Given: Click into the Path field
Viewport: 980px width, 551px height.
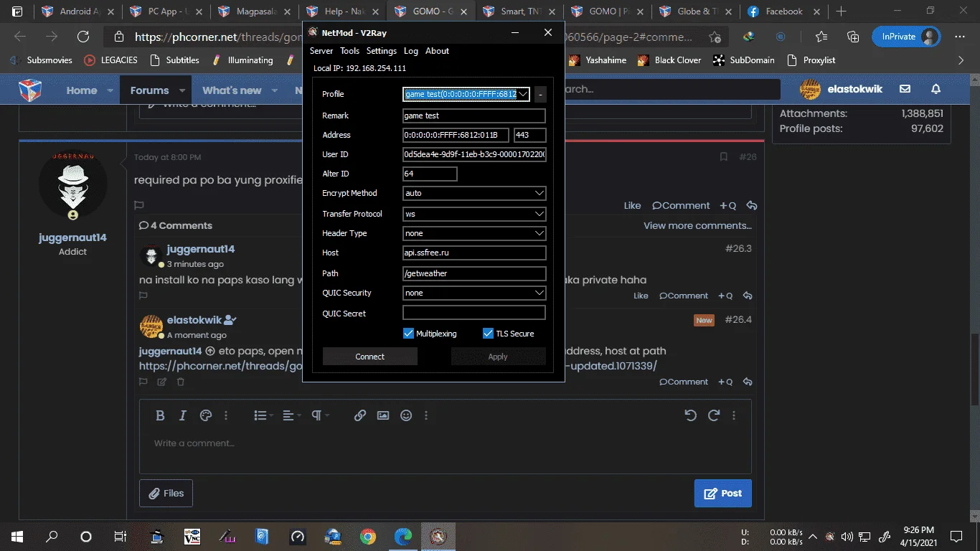Looking at the screenshot, I should 474,273.
